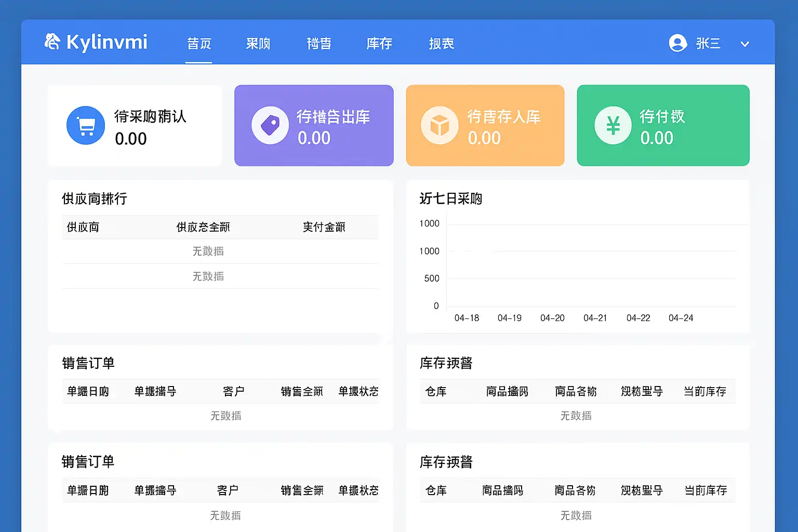Click the 0.00 value in the orange card
The image size is (798, 532).
pyautogui.click(x=484, y=138)
